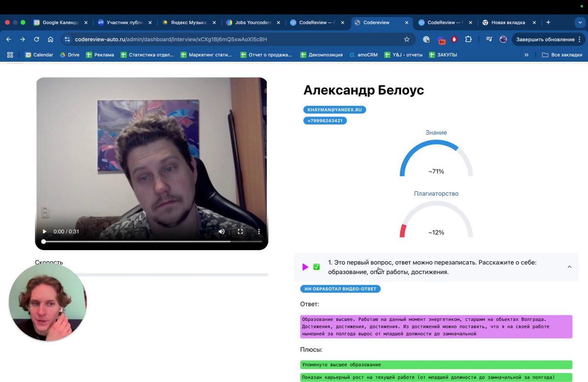Close the Новая вкладка tab

pos(535,23)
